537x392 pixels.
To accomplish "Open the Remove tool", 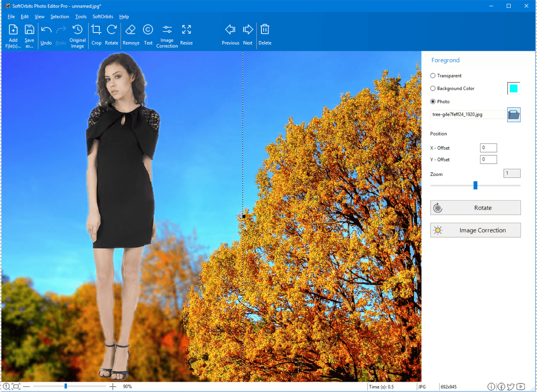I will (130, 34).
